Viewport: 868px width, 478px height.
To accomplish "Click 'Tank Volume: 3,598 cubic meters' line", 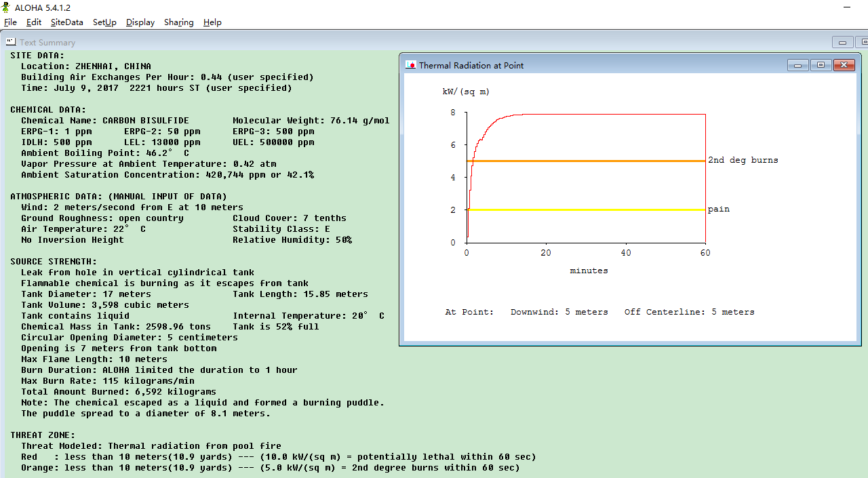I will point(105,305).
